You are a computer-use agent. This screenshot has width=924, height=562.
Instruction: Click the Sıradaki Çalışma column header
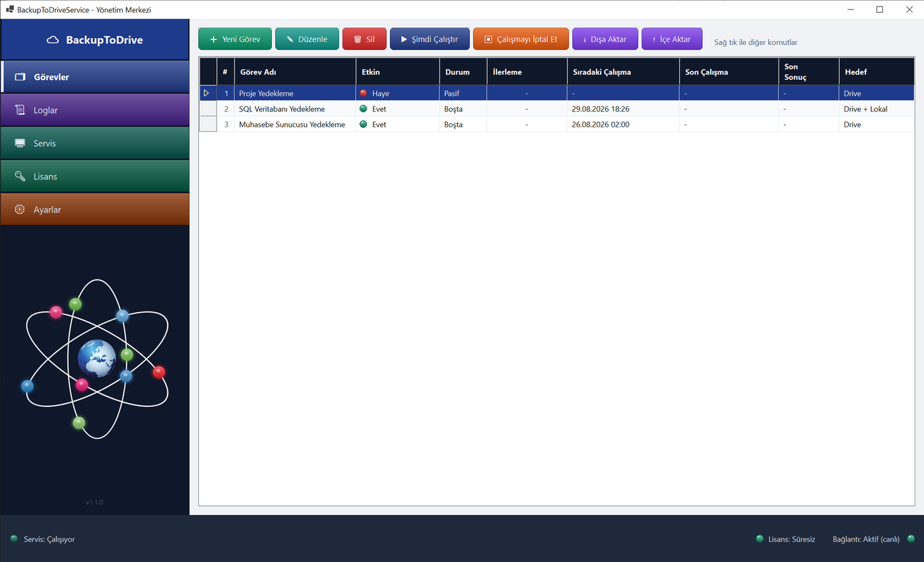pyautogui.click(x=623, y=71)
